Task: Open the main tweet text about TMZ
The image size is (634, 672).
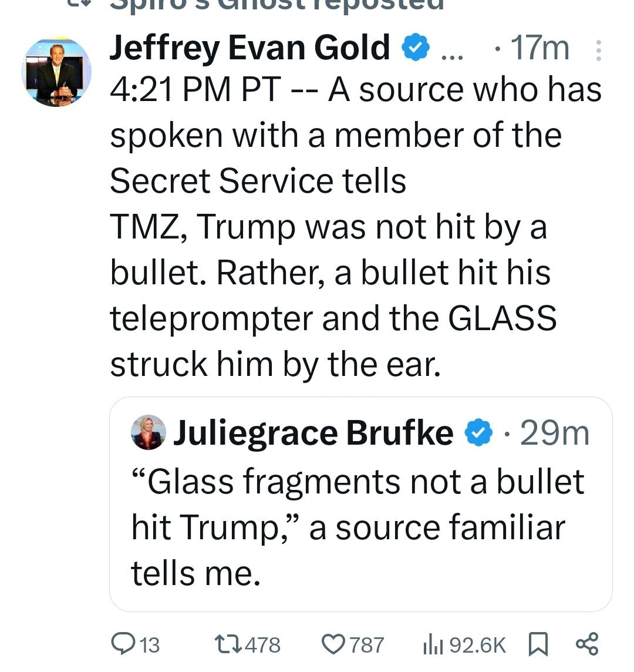Action: pos(356,227)
